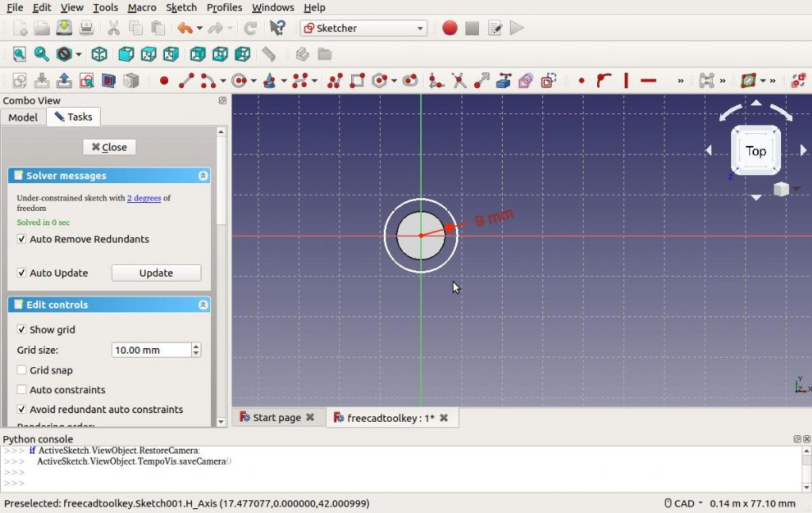Open the Sketcher workbench dropdown

[x=363, y=28]
